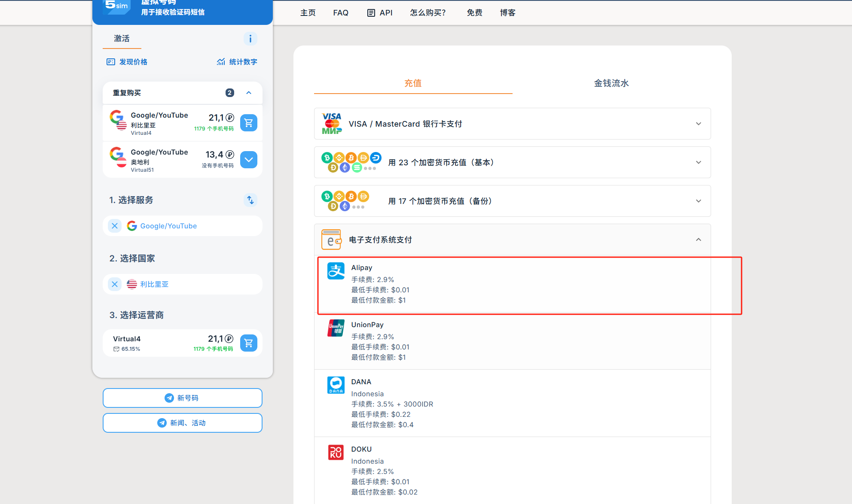Switch to the 金钱流水 tab
The image size is (852, 504).
click(x=611, y=83)
